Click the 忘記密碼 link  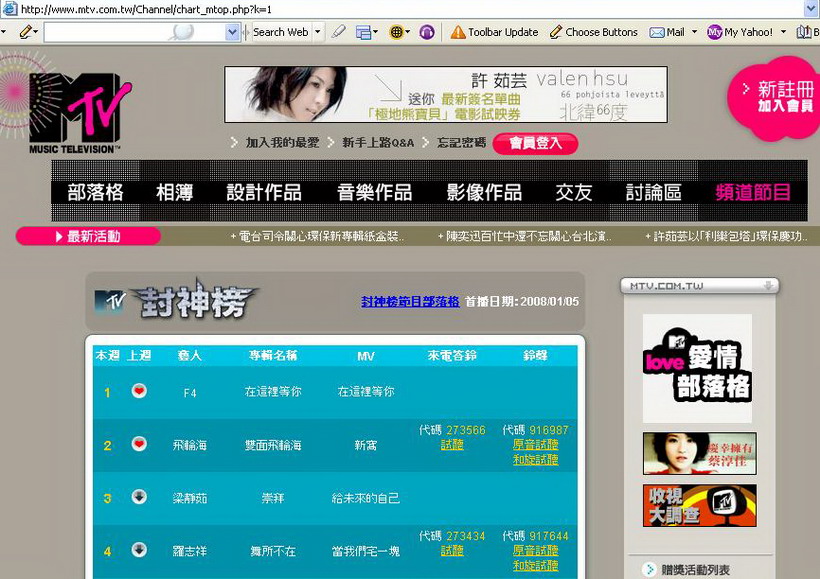point(461,142)
